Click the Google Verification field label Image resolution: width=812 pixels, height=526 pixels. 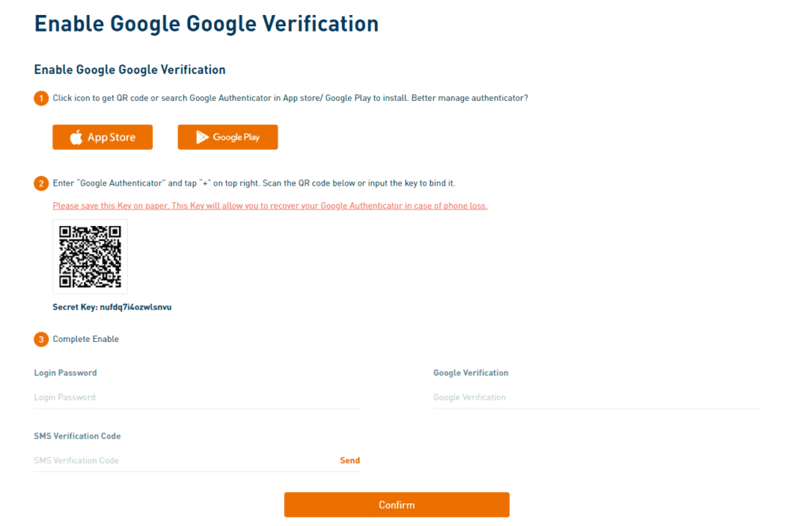(470, 373)
